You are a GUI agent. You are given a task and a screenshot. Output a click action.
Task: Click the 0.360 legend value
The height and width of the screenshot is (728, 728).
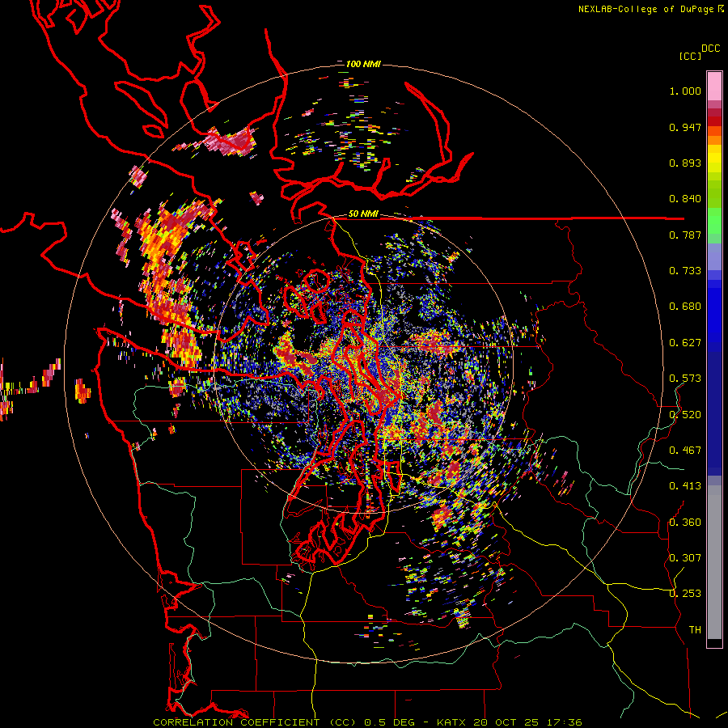[685, 523]
